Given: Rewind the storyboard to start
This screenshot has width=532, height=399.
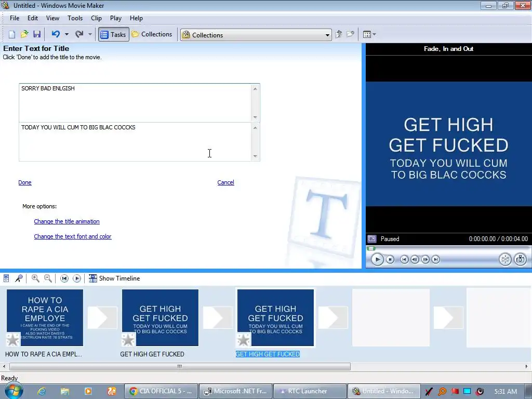Looking at the screenshot, I should (64, 278).
